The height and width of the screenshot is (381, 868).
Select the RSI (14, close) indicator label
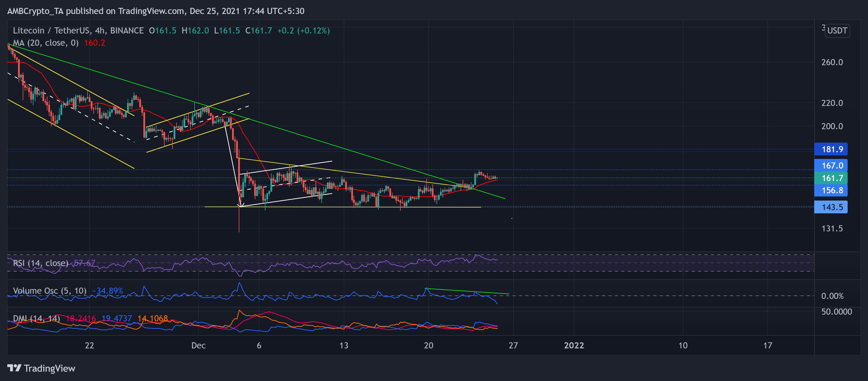click(x=40, y=263)
